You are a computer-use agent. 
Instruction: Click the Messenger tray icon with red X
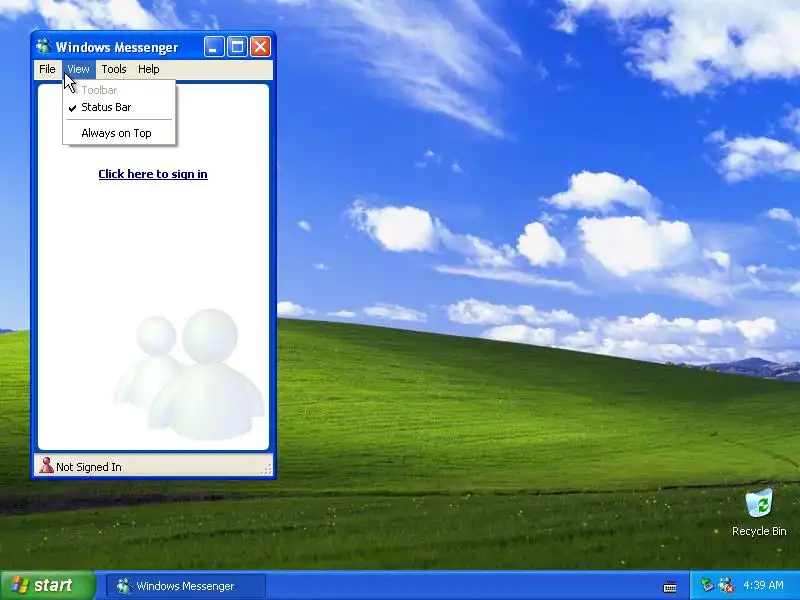pyautogui.click(x=726, y=585)
